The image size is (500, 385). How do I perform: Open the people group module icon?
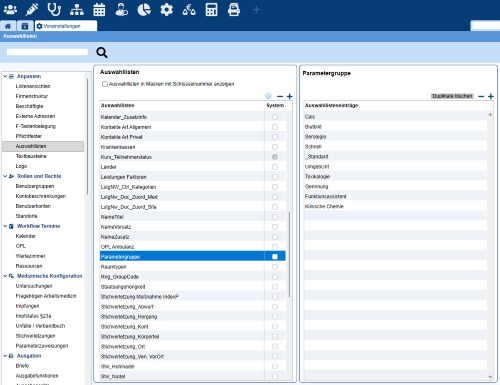(10, 10)
